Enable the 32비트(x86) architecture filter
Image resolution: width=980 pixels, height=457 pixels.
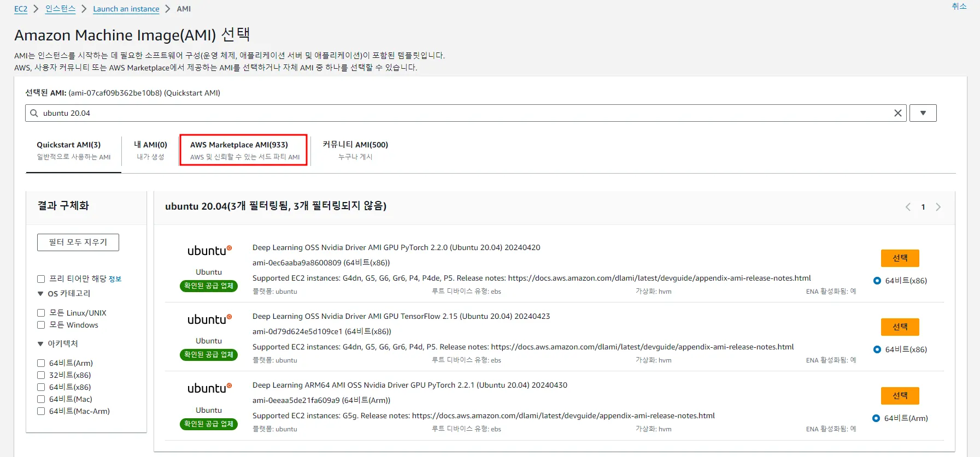coord(41,375)
